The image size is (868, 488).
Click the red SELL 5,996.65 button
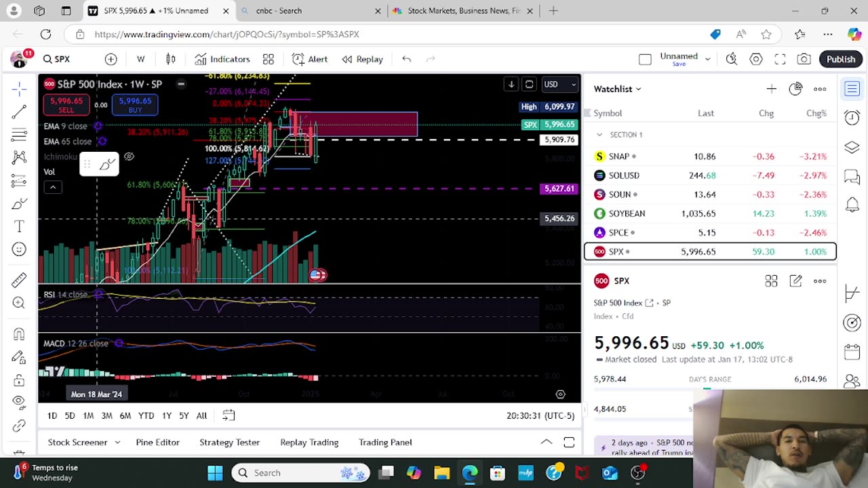(66, 104)
